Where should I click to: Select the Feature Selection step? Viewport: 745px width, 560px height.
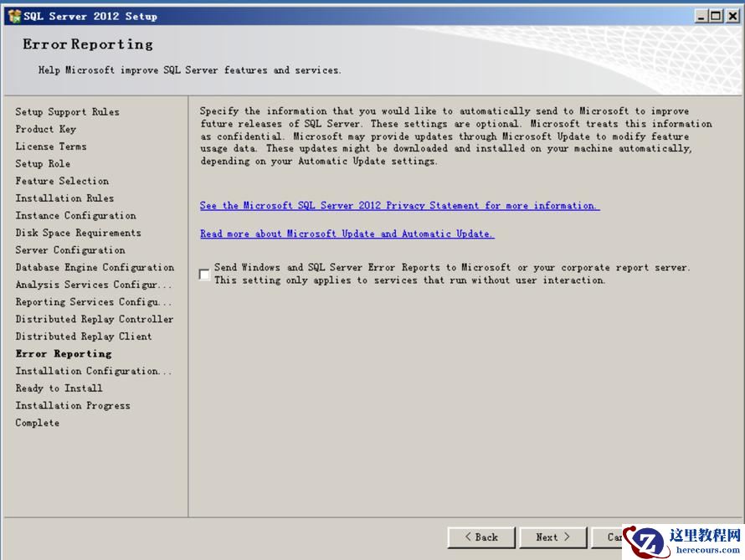(x=62, y=181)
